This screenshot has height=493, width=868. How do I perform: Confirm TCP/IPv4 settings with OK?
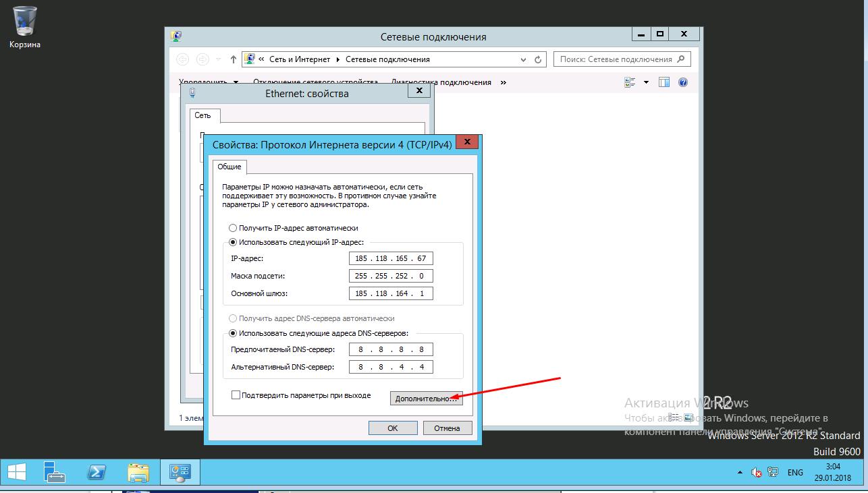(393, 428)
